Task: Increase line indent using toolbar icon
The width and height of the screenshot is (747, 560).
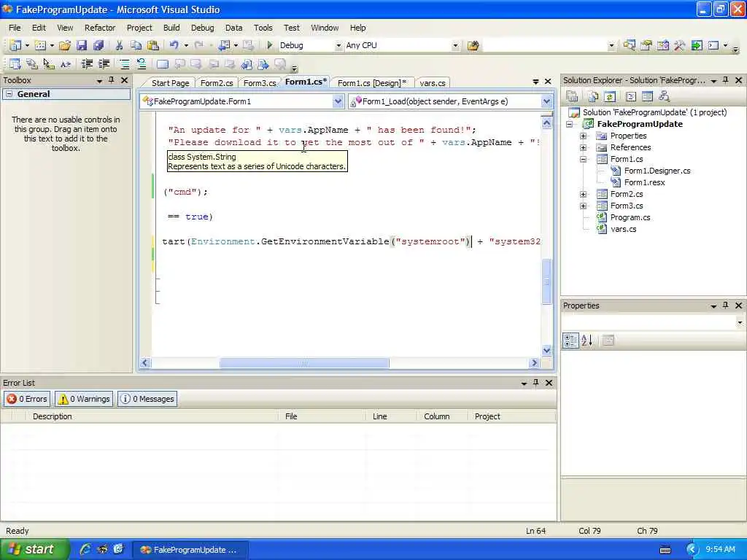Action: [104, 64]
